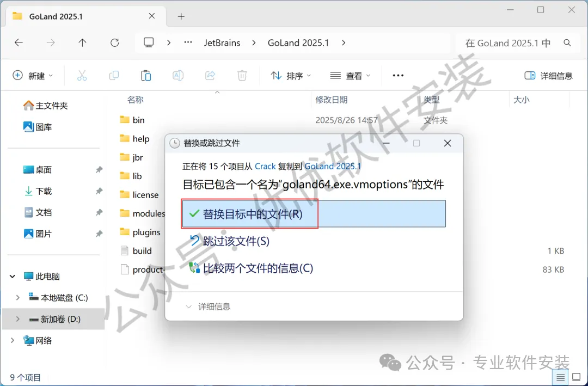Open the 查看 (View) dropdown
The image size is (588, 386).
(x=350, y=76)
